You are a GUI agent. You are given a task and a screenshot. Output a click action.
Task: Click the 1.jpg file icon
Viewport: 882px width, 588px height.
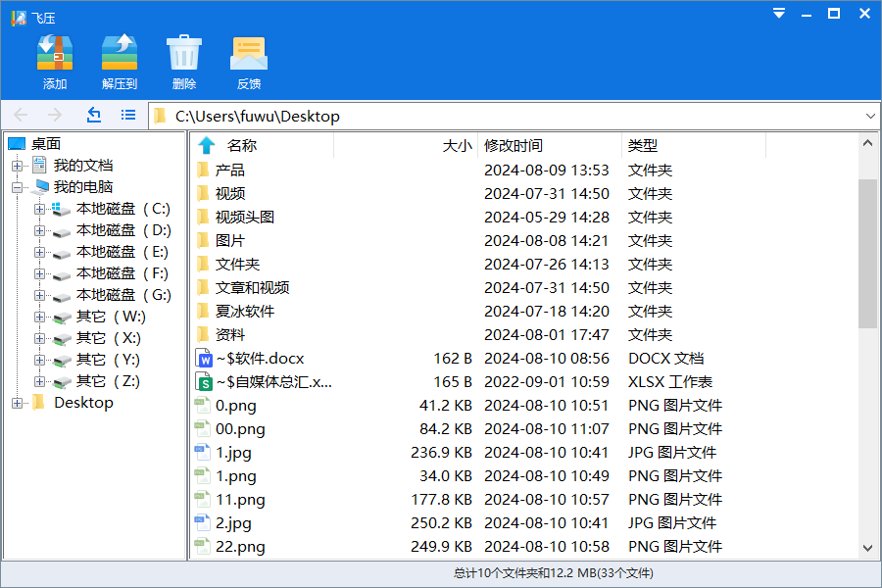pos(203,452)
